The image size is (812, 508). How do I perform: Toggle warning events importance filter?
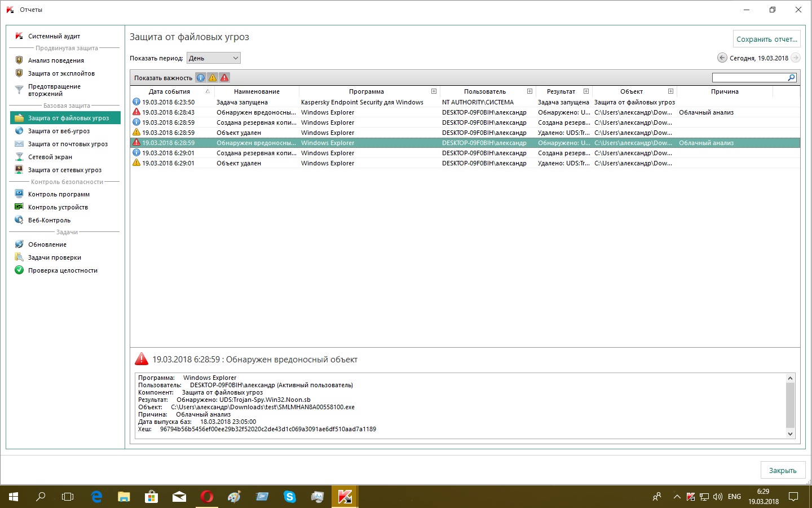[x=213, y=77]
